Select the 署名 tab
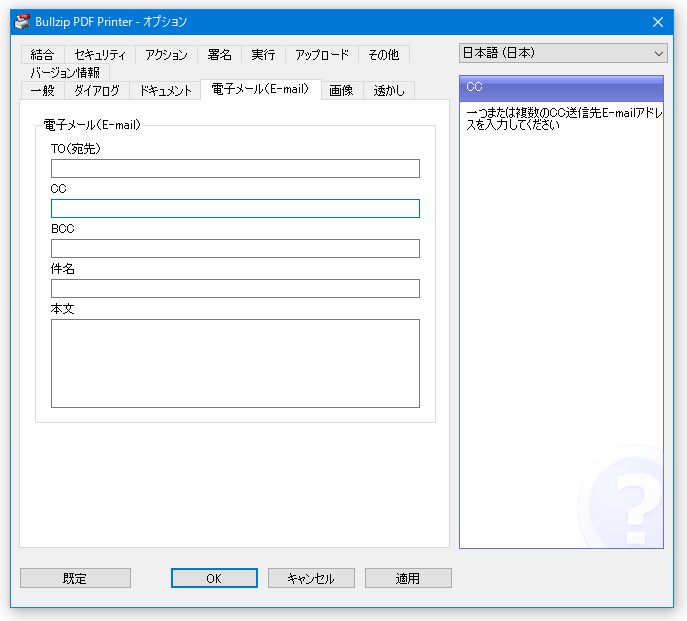 (219, 54)
